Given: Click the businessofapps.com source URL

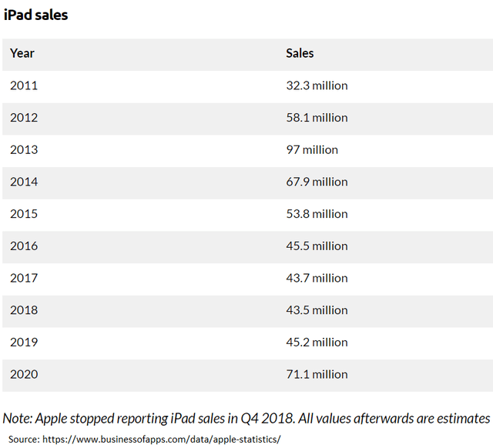Looking at the screenshot, I should tap(162, 439).
